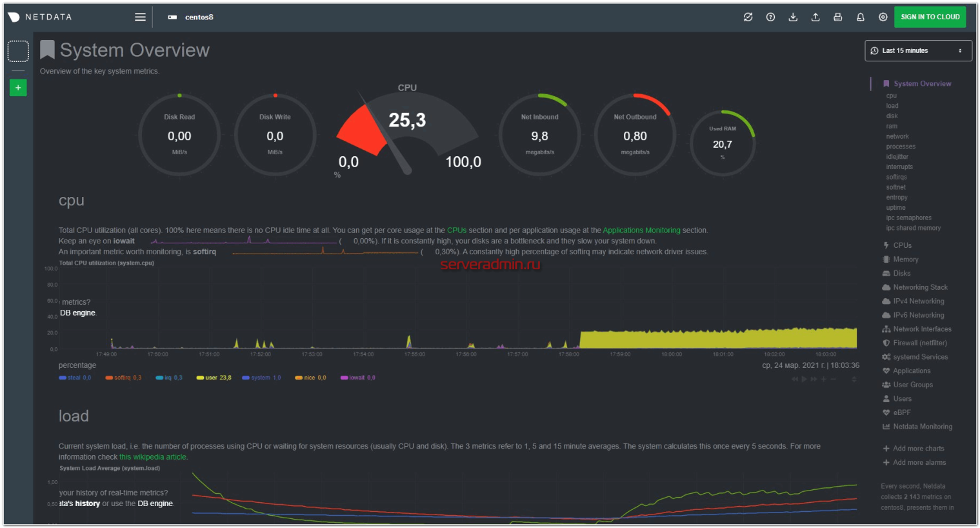Toggle the system dimension in CPU legend
Viewport: 980px width, 528px height.
(x=261, y=378)
